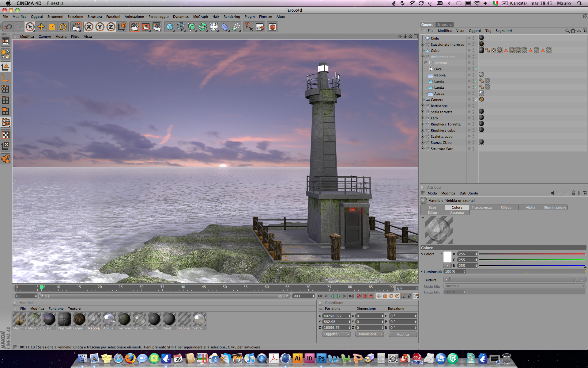Click the Applica button
Screen dimensions: 588x368
pos(403,334)
